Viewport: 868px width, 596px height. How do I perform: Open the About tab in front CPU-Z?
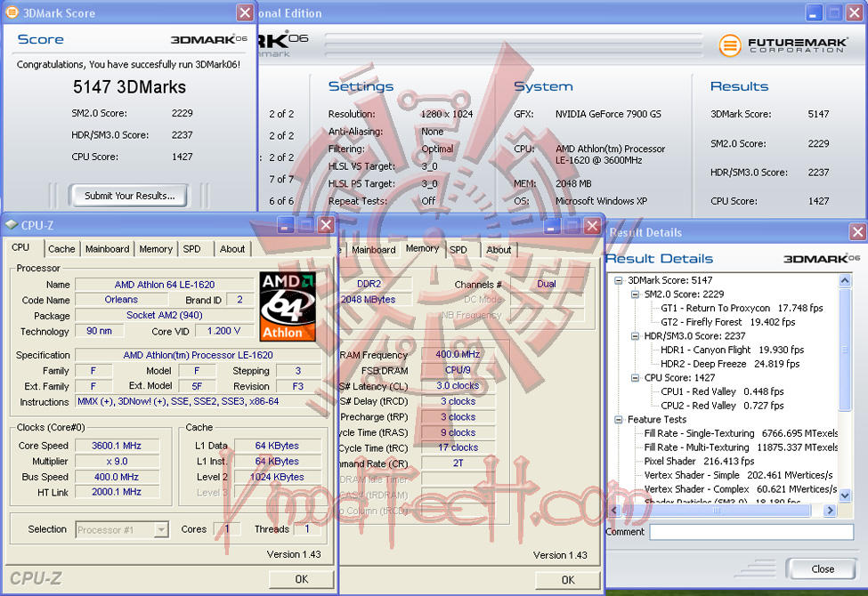(232, 249)
